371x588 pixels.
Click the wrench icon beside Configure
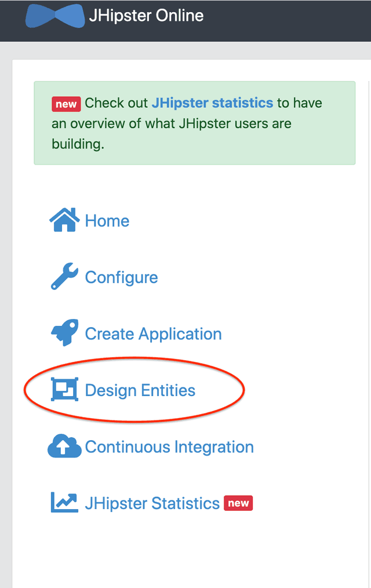click(64, 277)
